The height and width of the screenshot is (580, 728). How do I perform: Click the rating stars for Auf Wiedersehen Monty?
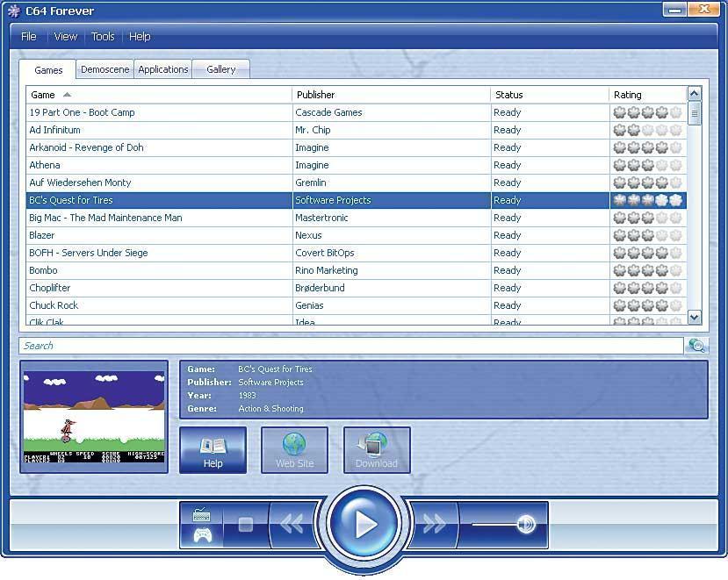[648, 183]
